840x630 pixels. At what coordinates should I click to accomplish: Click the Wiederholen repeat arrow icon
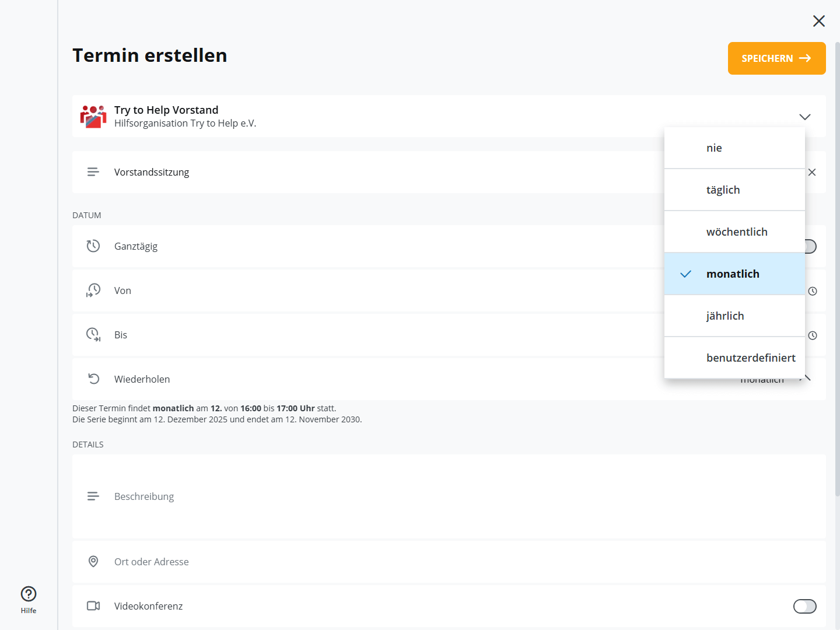point(93,379)
